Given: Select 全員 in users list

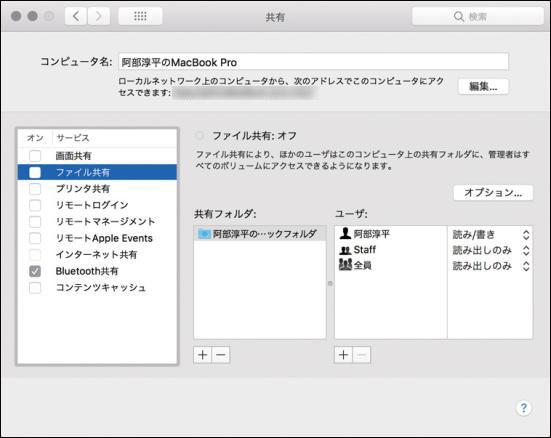Looking at the screenshot, I should click(391, 265).
